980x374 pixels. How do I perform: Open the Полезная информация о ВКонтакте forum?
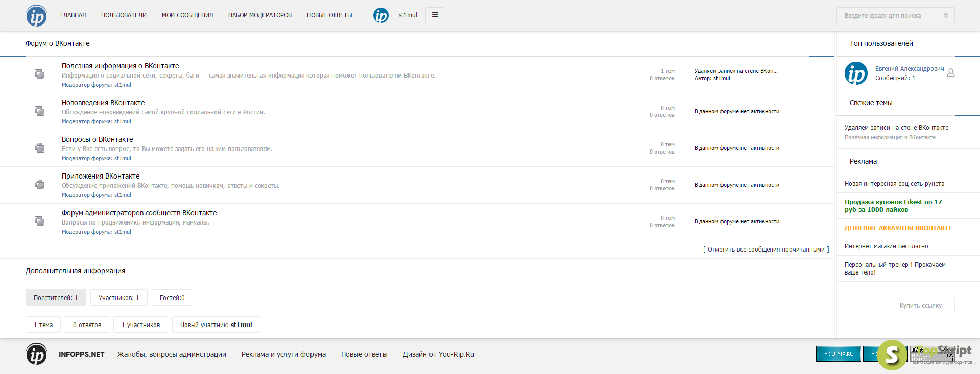point(121,66)
